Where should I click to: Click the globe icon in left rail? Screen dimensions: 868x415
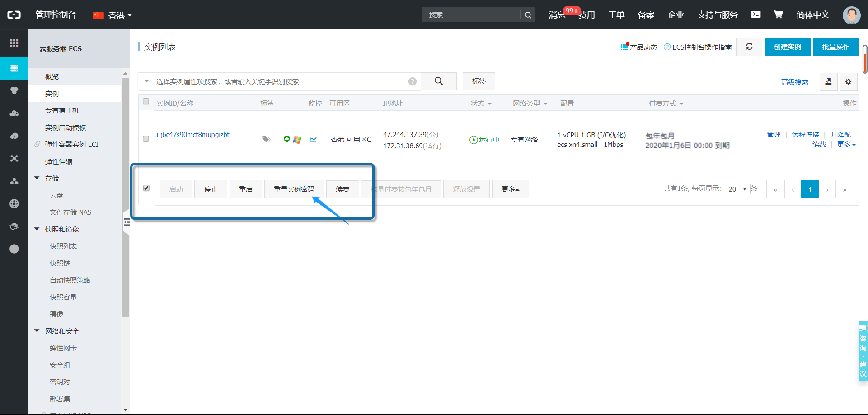coord(14,203)
